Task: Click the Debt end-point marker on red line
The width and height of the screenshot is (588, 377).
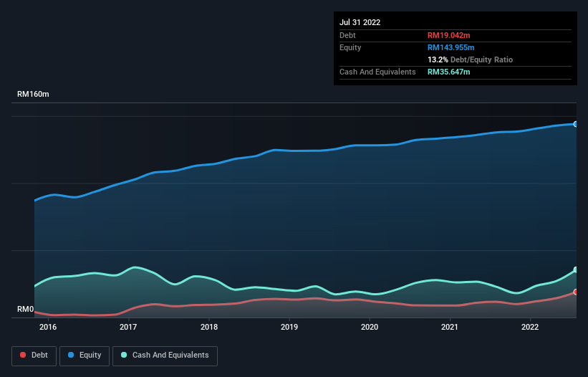Action: 576,292
